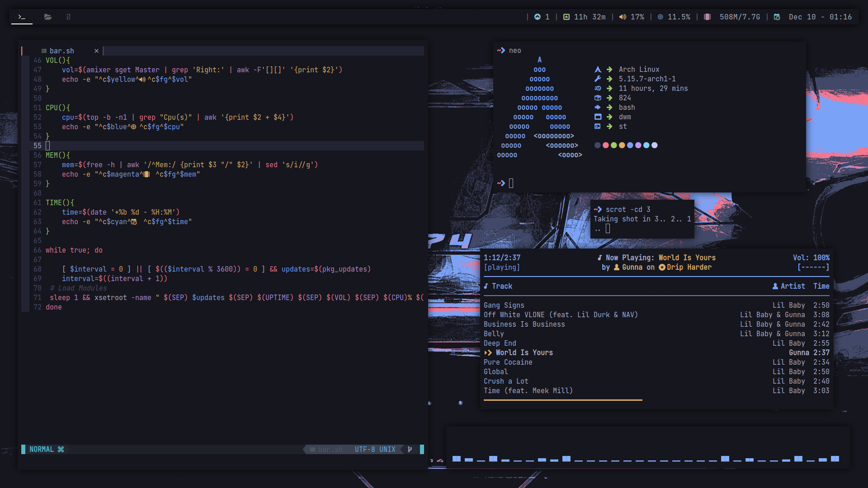Select the song Gang Signs
The image size is (868, 488).
coord(504,305)
